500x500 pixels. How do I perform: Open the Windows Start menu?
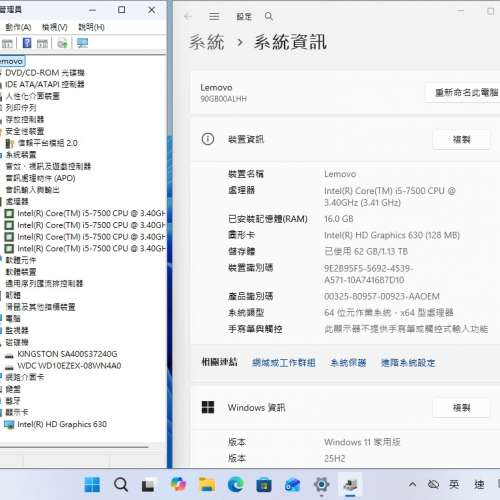(92, 484)
